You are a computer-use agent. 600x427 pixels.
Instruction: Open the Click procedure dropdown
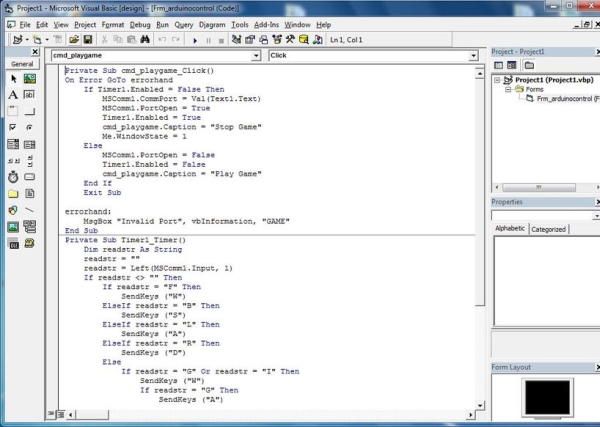coord(473,56)
